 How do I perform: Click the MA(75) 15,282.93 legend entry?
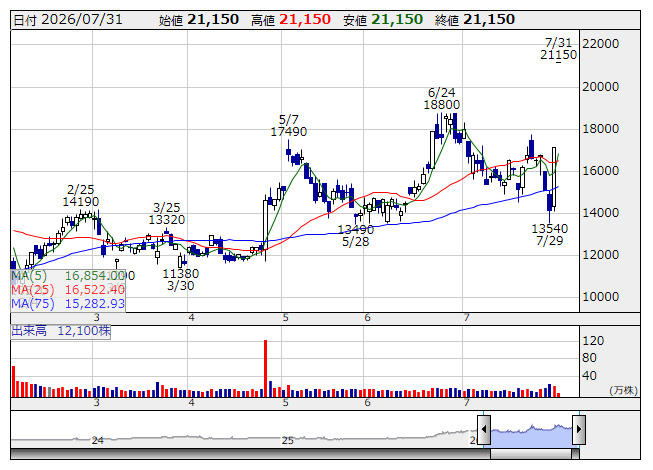68,303
